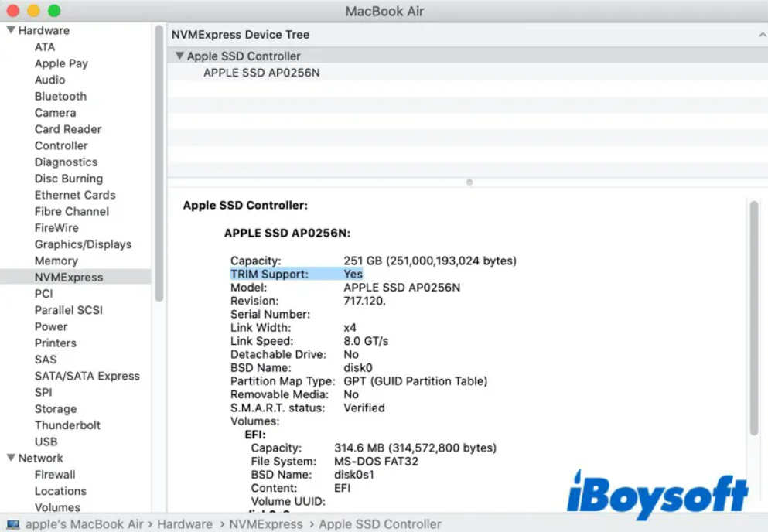
Task: Click the red close window button
Action: [x=13, y=10]
